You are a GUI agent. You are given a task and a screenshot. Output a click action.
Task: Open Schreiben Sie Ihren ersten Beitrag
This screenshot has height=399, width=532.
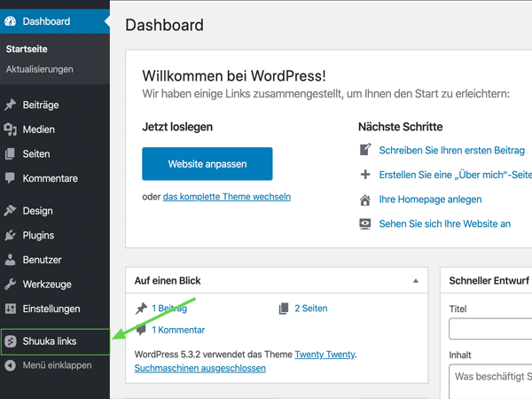451,151
